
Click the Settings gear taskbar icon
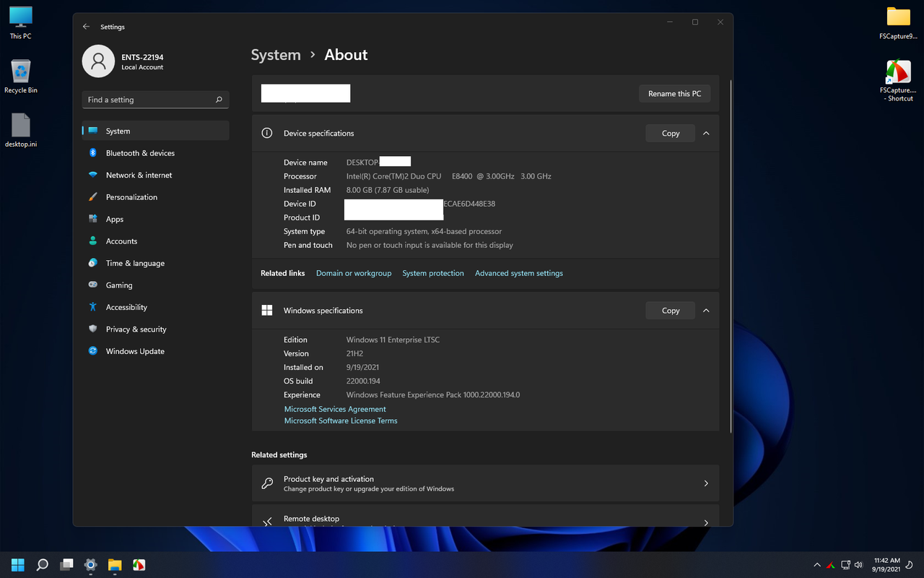[x=90, y=564]
